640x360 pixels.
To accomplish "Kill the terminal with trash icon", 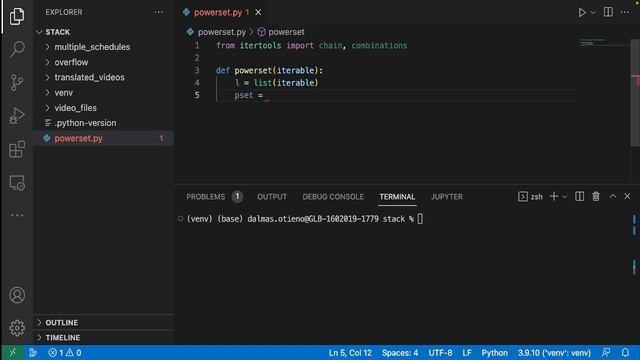I will point(596,196).
